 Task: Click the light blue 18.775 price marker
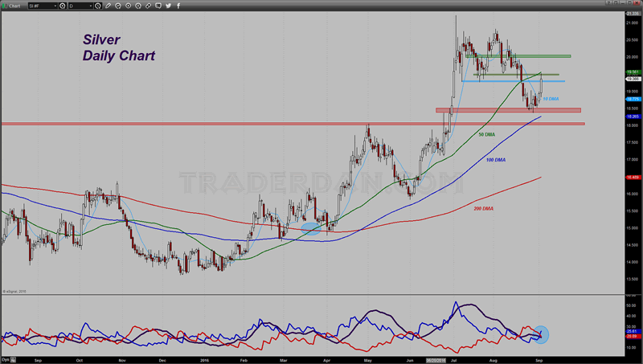tap(633, 99)
